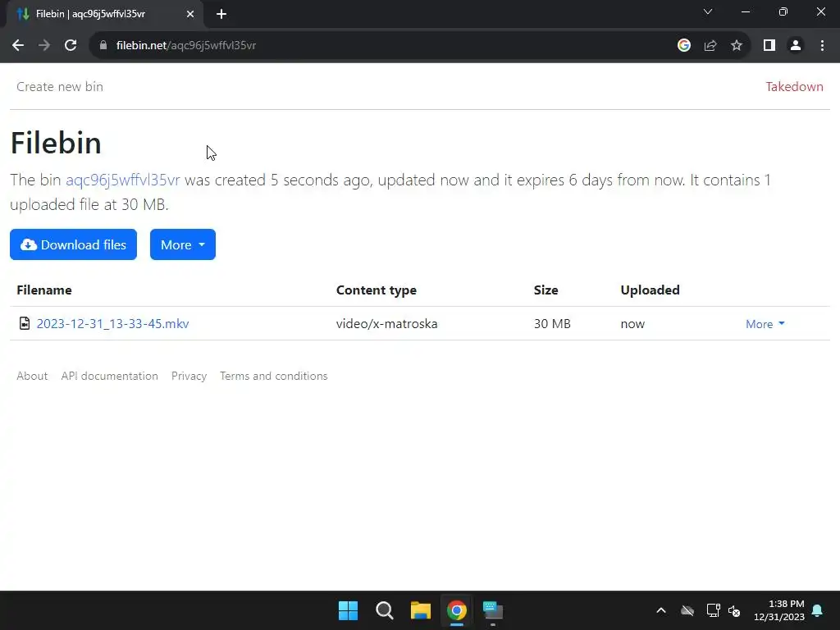Screen dimensions: 840x630
Task: Open the Windows Start menu
Action: [348, 610]
